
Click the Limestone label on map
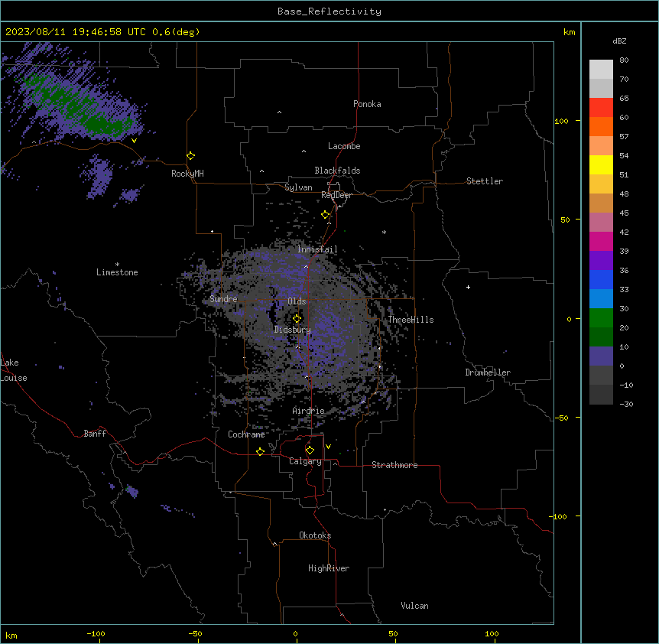click(x=117, y=272)
